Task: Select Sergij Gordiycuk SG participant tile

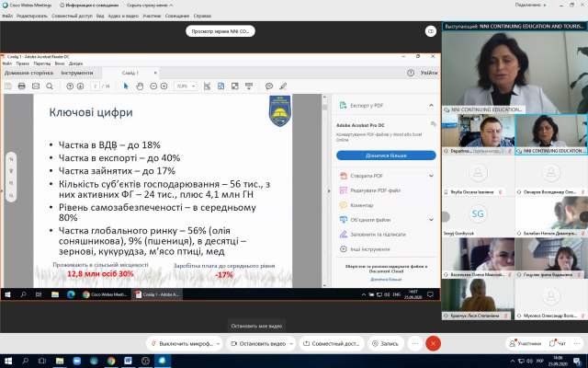Action: 478,217
